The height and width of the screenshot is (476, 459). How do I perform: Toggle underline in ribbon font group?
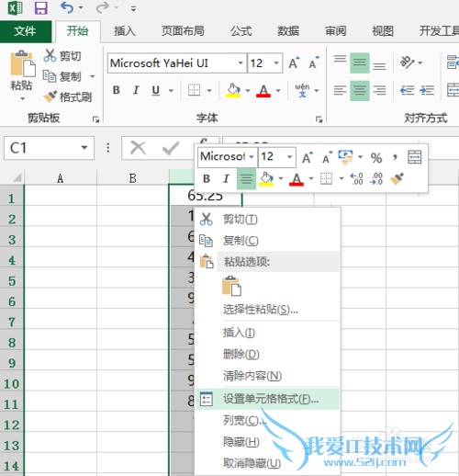156,90
